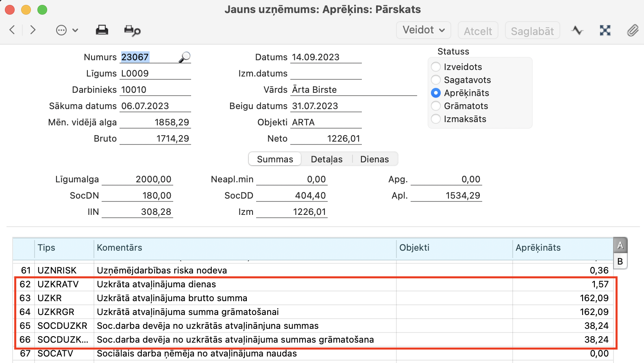The image size is (644, 363).
Task: Open the activity pulse icon
Action: [577, 31]
